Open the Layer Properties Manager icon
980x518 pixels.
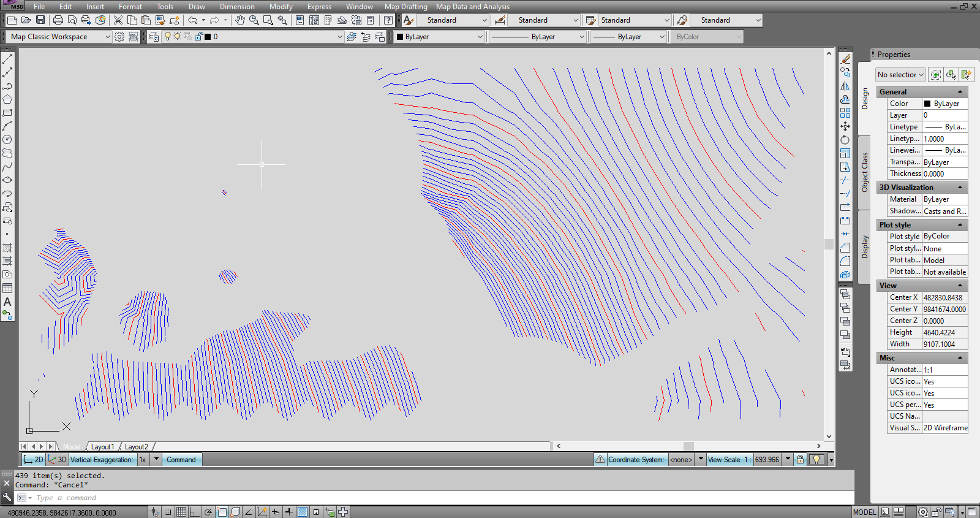[x=154, y=37]
